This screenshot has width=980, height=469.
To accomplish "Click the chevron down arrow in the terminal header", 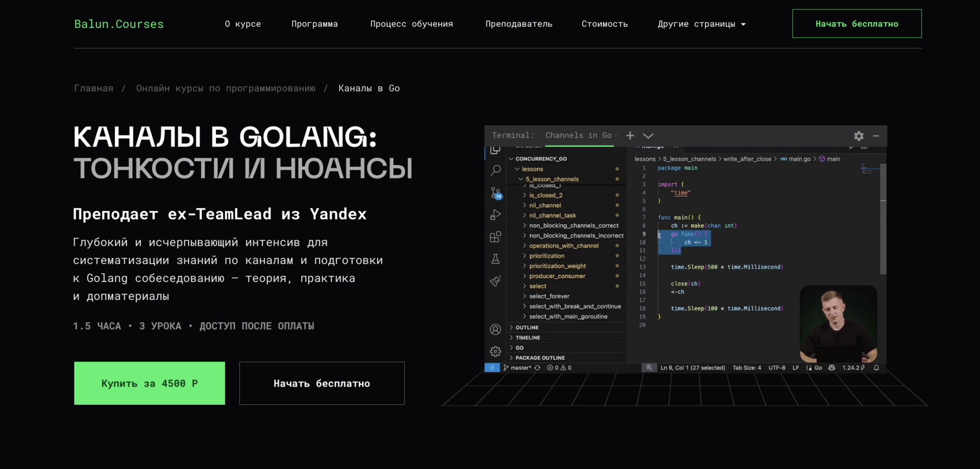I will click(x=648, y=135).
